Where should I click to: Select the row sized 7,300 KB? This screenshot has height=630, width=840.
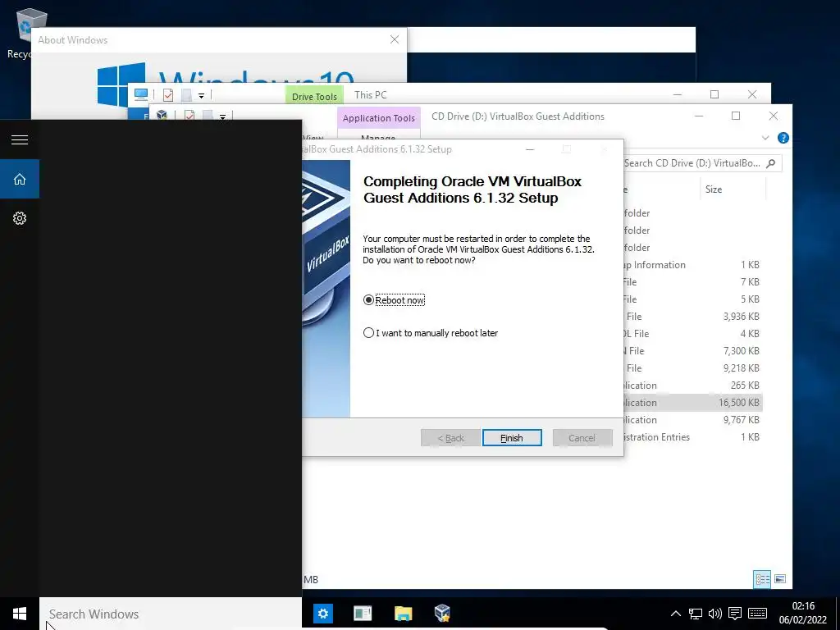(692, 350)
